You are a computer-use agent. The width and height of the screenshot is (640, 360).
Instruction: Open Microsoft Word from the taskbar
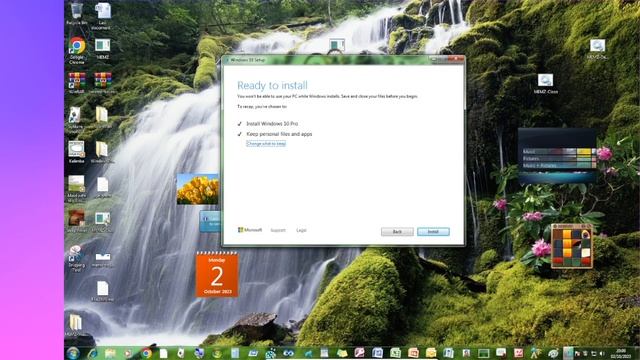point(378,353)
